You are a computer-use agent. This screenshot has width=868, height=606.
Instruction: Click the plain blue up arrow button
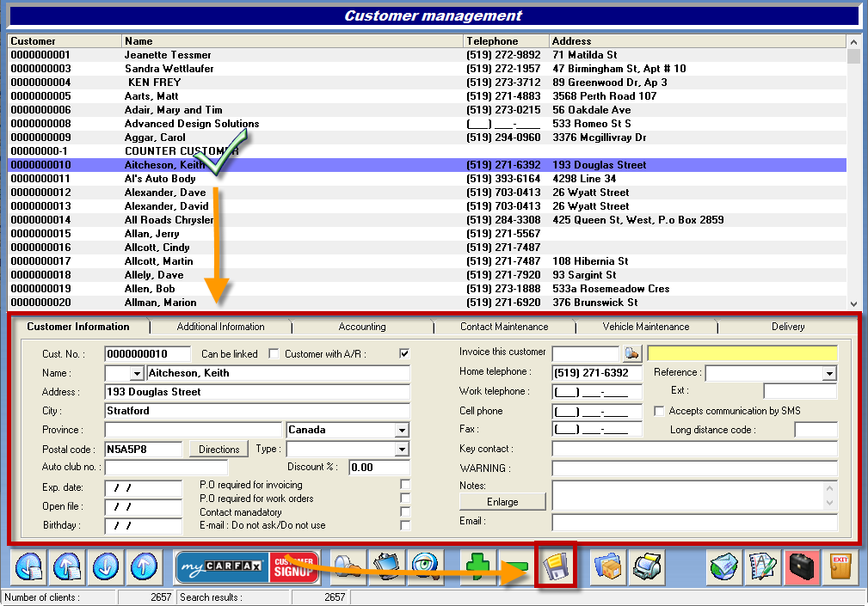point(144,566)
